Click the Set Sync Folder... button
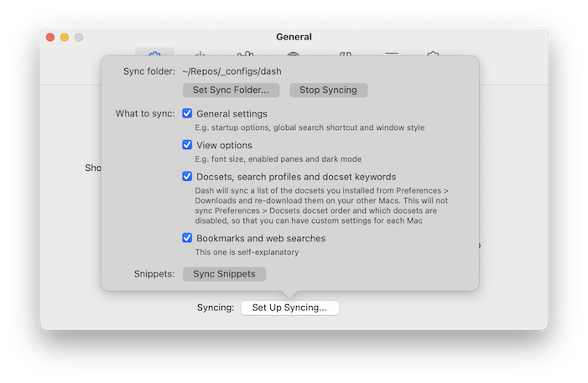 (231, 90)
